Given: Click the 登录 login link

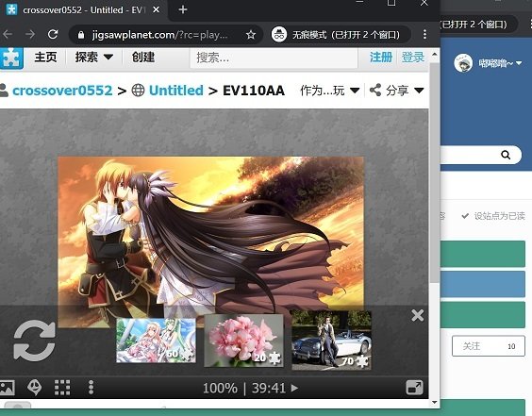Looking at the screenshot, I should click(413, 57).
